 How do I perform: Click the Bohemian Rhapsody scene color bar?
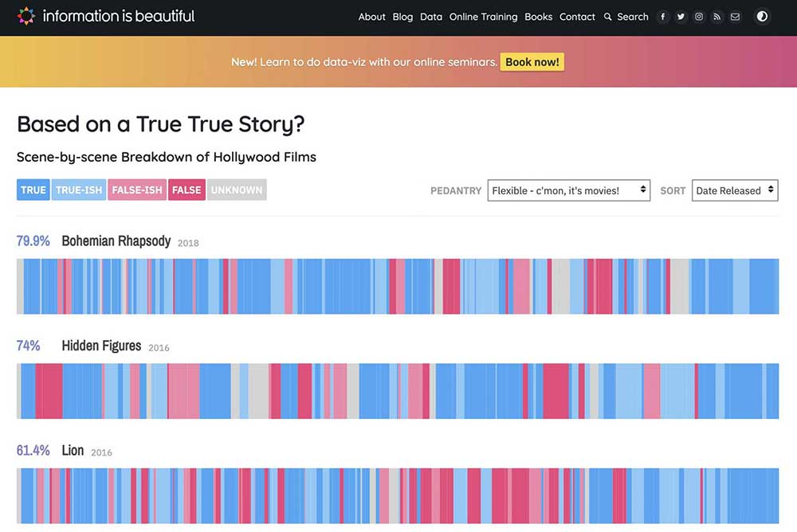point(398,287)
